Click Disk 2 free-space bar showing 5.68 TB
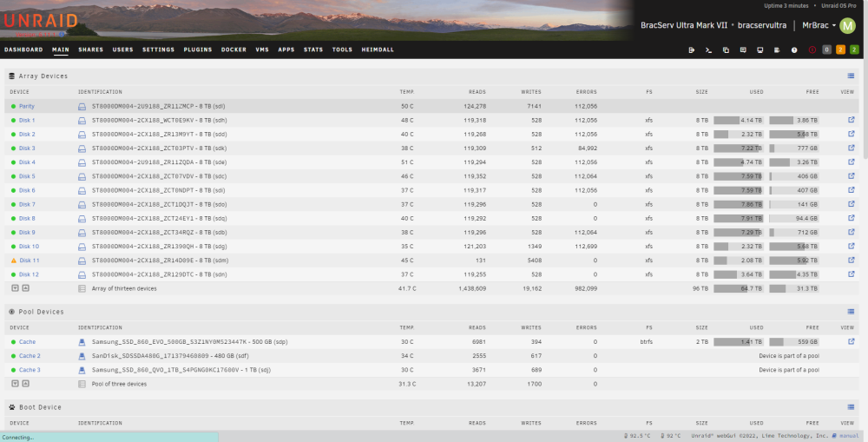 794,134
